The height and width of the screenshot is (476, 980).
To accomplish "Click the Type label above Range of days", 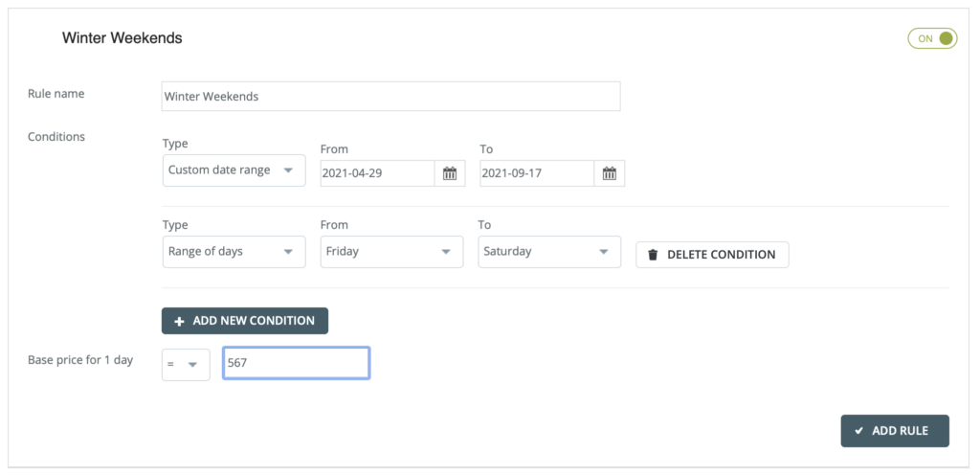I will point(175,225).
